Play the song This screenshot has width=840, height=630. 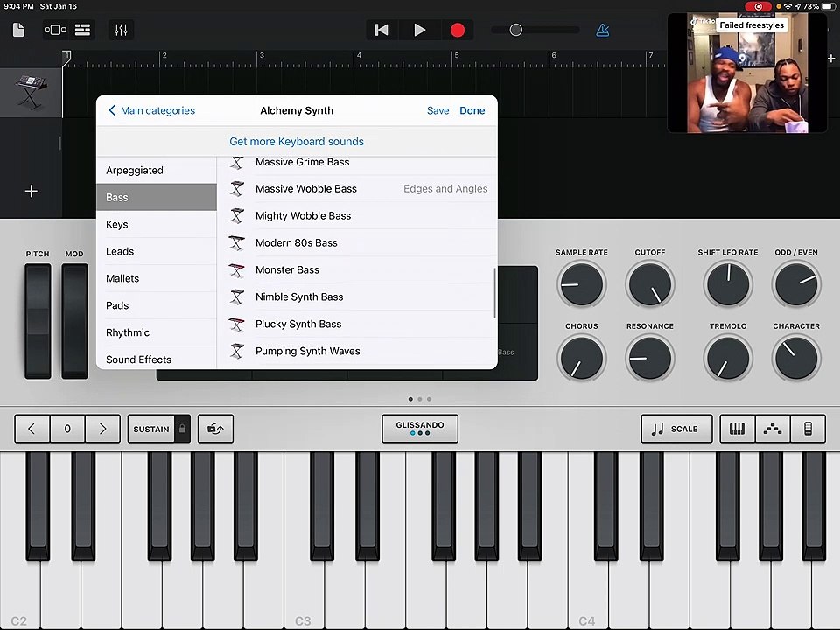point(419,30)
